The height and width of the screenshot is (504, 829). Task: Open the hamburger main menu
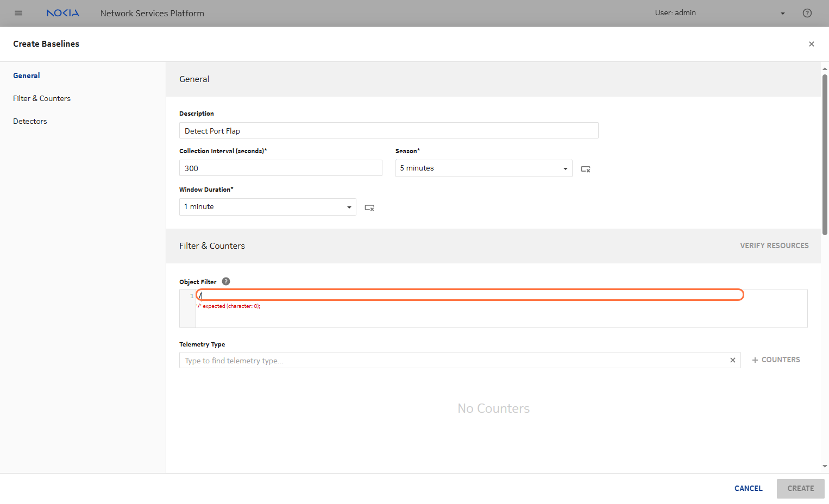click(x=18, y=13)
